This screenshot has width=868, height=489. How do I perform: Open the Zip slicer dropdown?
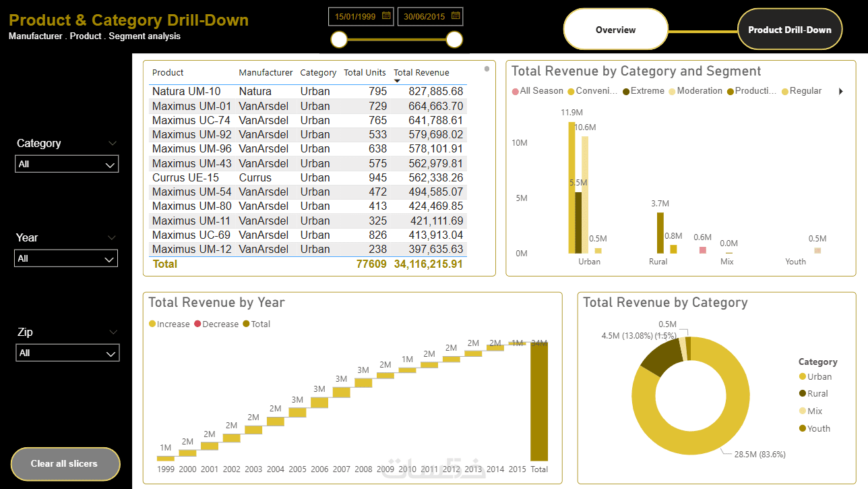67,353
